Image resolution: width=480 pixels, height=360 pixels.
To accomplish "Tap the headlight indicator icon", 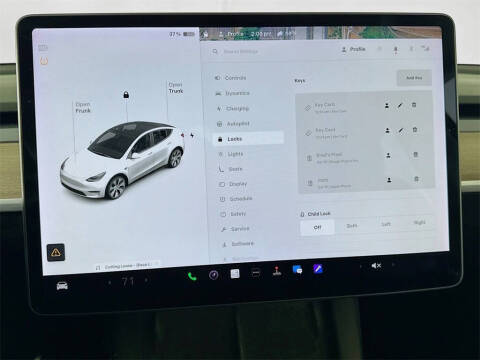I will click(43, 48).
